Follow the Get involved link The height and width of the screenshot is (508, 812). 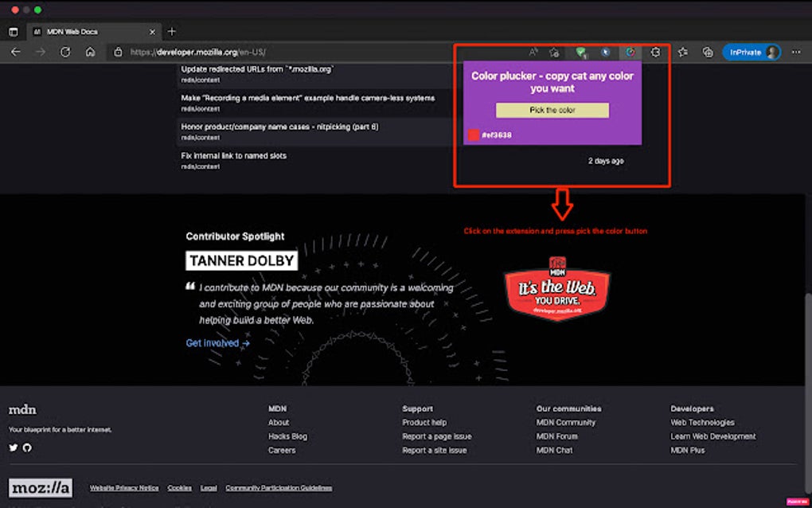(x=212, y=342)
